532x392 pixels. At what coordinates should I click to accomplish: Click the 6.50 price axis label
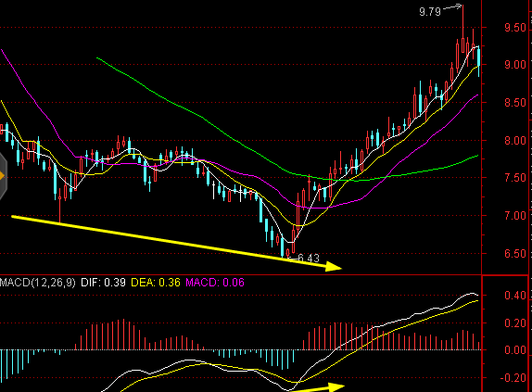[515, 254]
